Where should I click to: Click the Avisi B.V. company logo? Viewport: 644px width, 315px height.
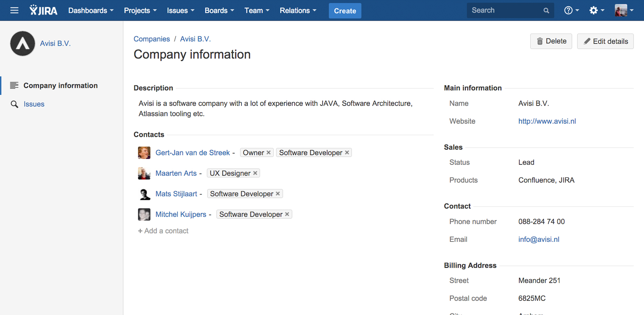click(23, 43)
